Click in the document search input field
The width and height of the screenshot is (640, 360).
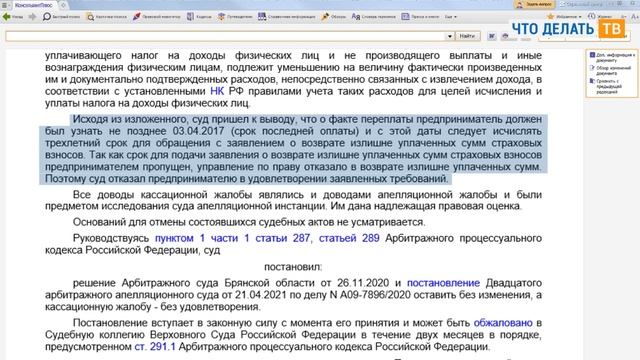click(x=225, y=36)
